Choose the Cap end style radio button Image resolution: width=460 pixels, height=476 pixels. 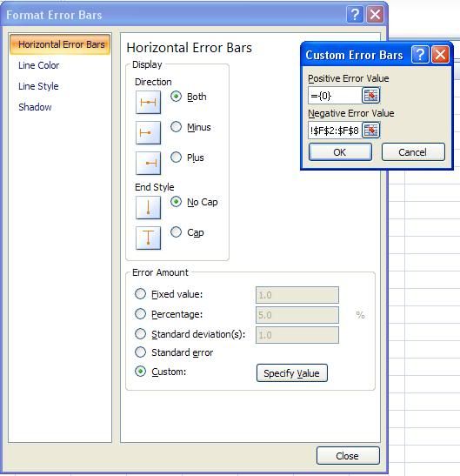click(x=176, y=232)
